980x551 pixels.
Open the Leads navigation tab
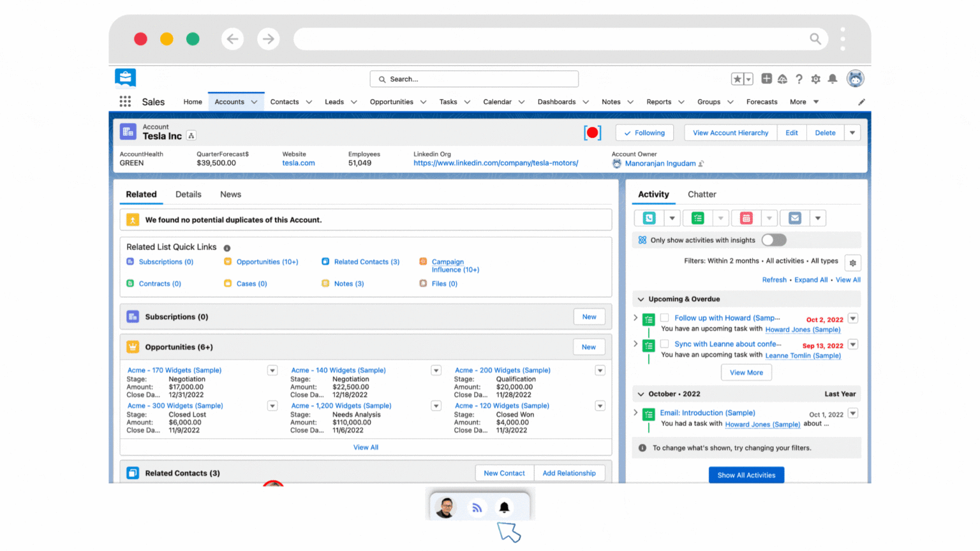[x=334, y=102]
